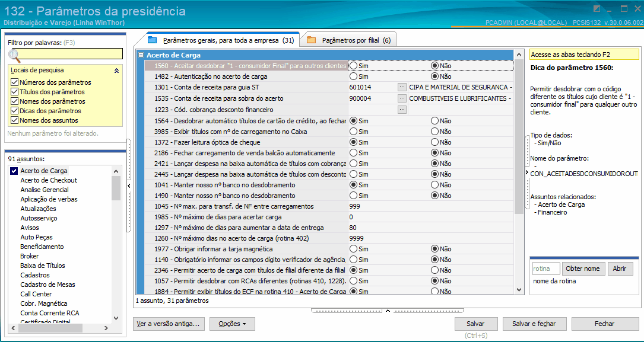Select Sim for parameter 3985 exibir títulos
The height and width of the screenshot is (342, 644).
click(353, 132)
